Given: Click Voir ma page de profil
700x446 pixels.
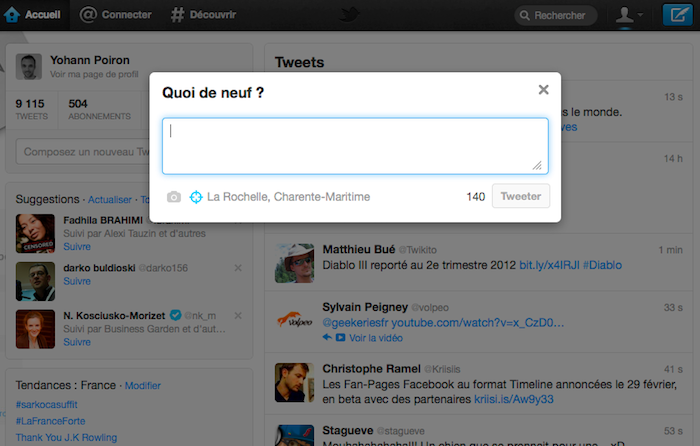Looking at the screenshot, I should (x=94, y=74).
